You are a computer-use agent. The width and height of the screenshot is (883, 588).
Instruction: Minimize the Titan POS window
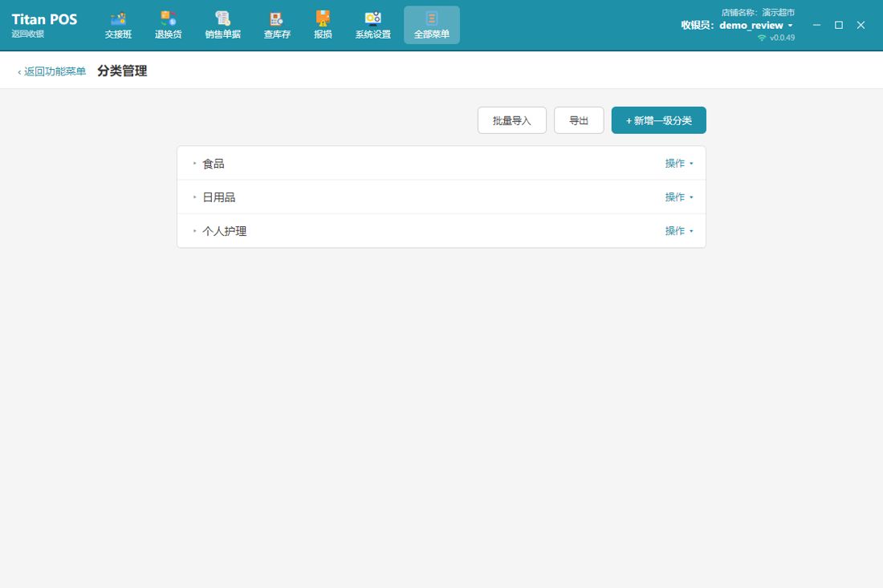[x=816, y=25]
